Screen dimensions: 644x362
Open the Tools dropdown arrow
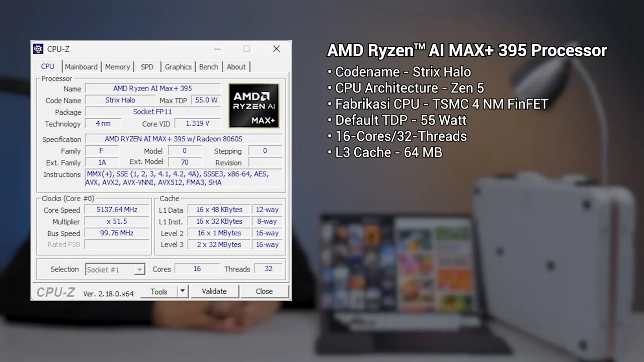183,291
